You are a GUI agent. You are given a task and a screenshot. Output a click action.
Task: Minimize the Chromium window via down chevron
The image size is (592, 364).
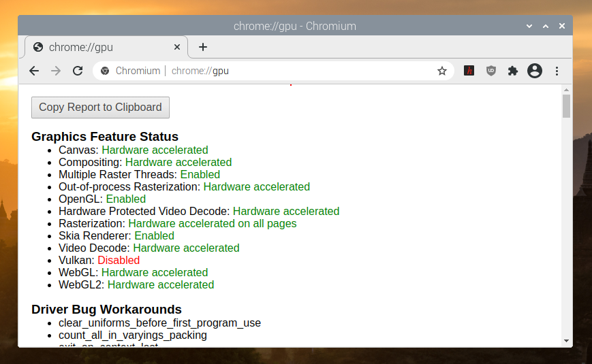pos(529,26)
